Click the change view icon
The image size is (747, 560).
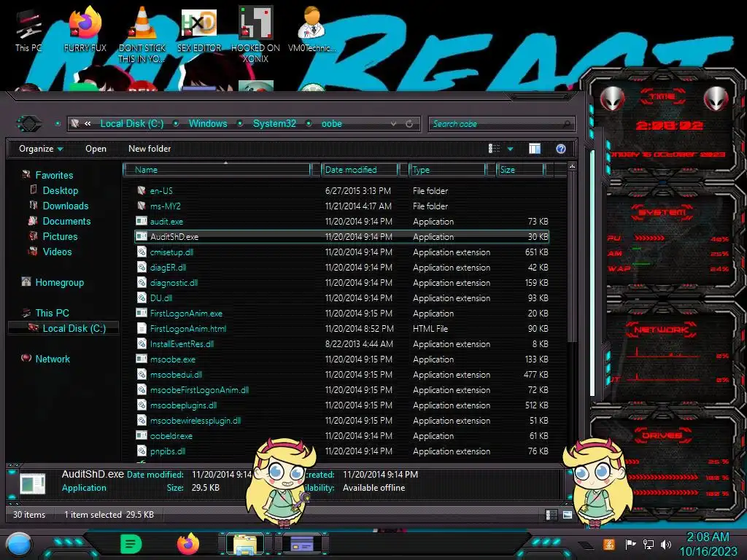[x=494, y=149]
